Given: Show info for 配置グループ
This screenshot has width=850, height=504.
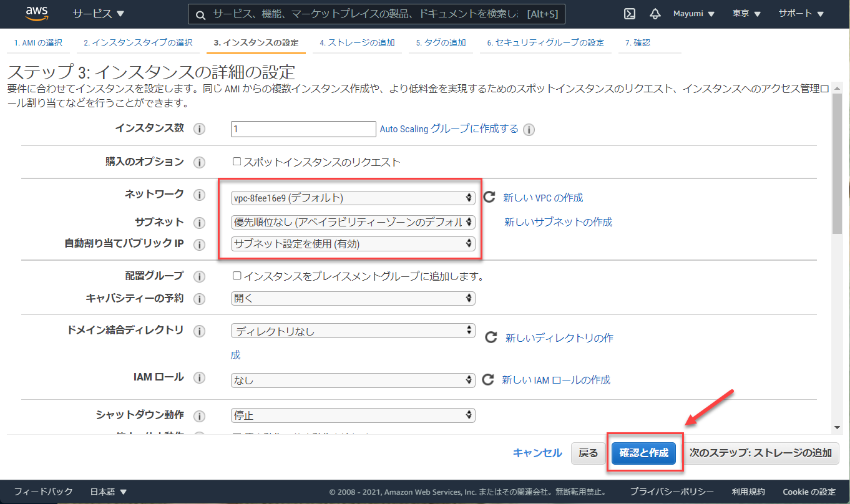Looking at the screenshot, I should coord(199,276).
